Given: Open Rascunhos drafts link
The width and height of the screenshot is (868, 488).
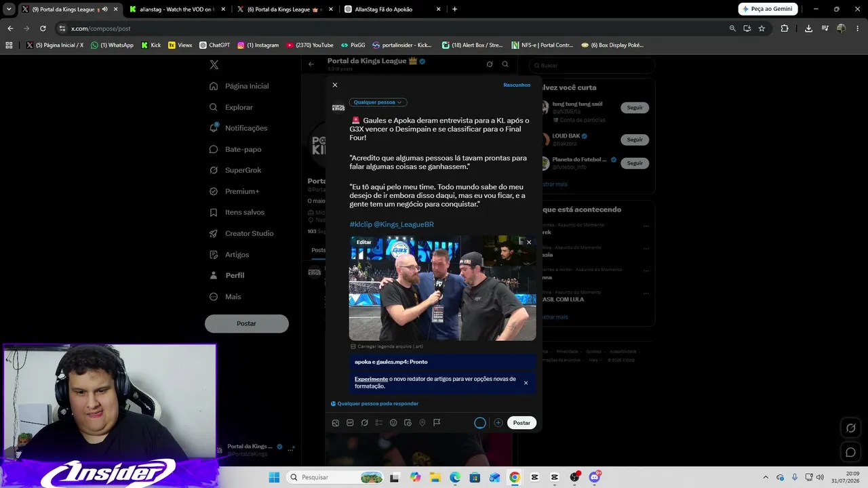Looking at the screenshot, I should click(x=517, y=85).
